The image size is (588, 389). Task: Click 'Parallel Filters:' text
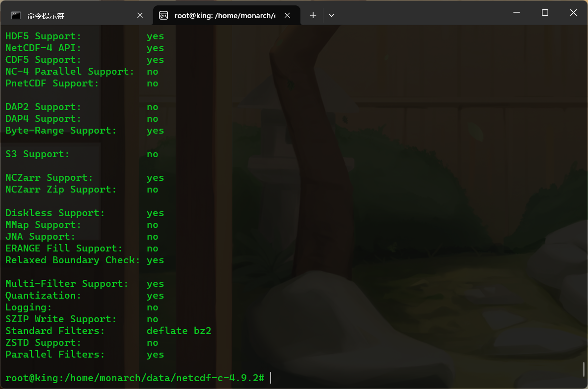(55, 355)
